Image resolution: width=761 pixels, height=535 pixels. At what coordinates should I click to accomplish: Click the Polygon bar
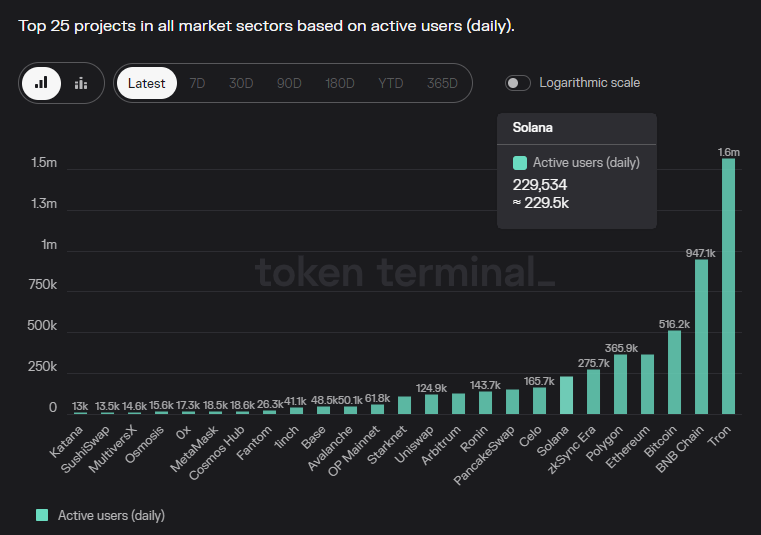620,384
